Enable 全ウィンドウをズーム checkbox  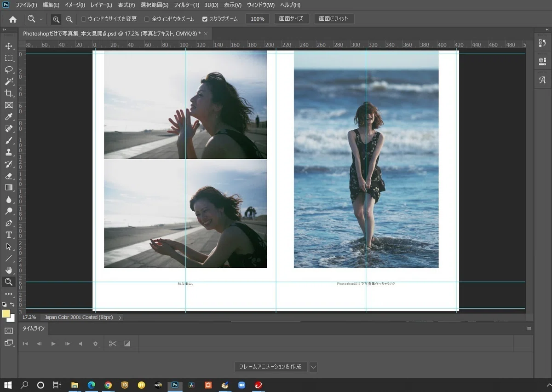[x=147, y=19]
